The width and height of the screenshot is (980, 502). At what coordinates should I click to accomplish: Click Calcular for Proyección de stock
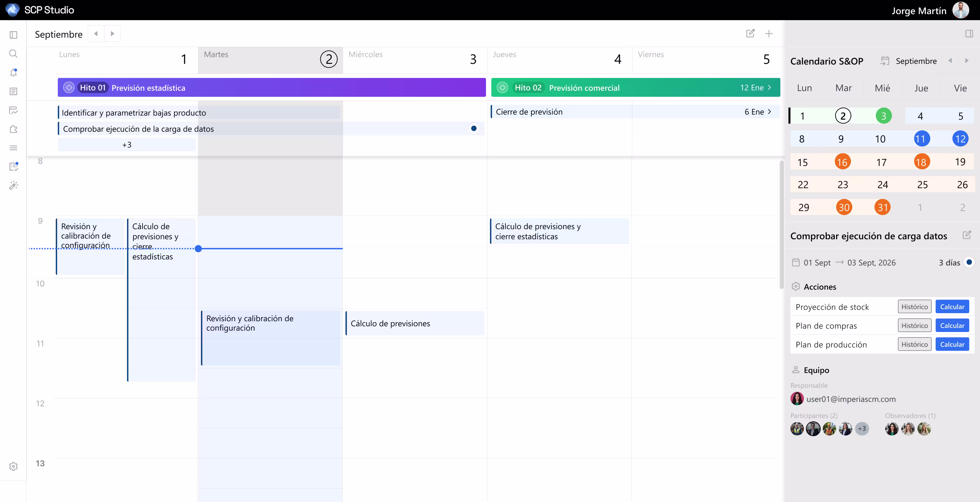(x=952, y=306)
